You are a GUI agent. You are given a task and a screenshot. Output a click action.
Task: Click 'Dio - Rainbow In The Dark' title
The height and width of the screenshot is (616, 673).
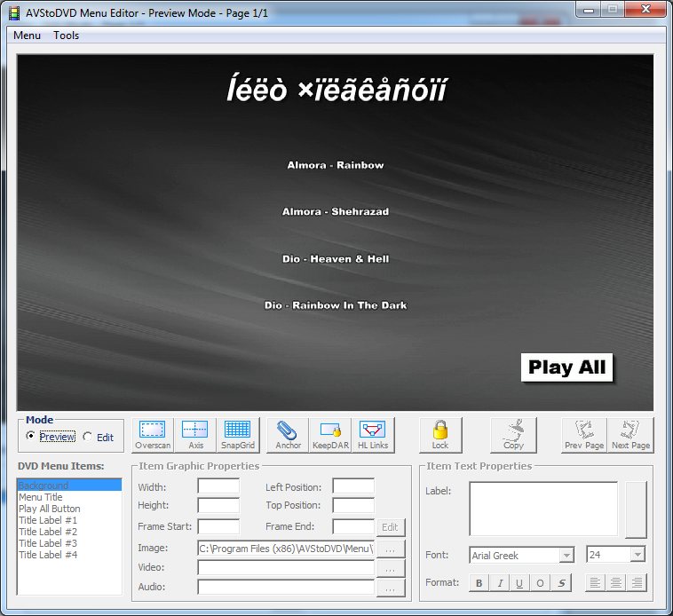(x=336, y=305)
